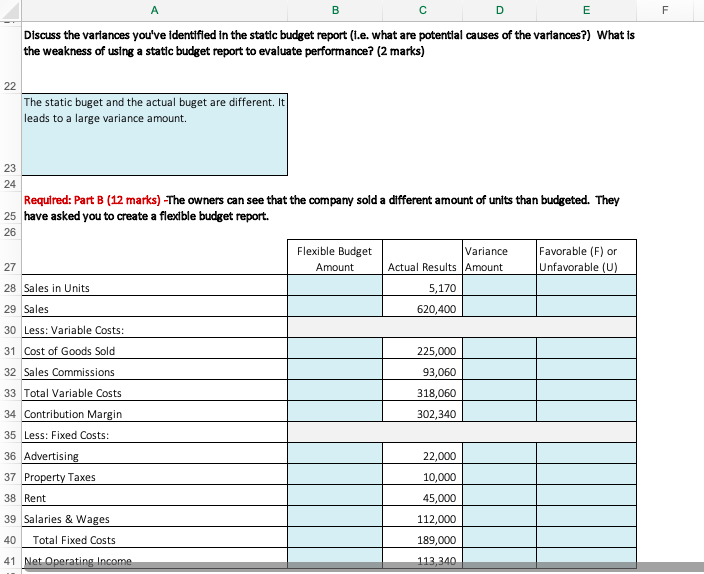Click the Variance Amount cell for Sales Commissions
This screenshot has width=704, height=574.
click(x=500, y=369)
